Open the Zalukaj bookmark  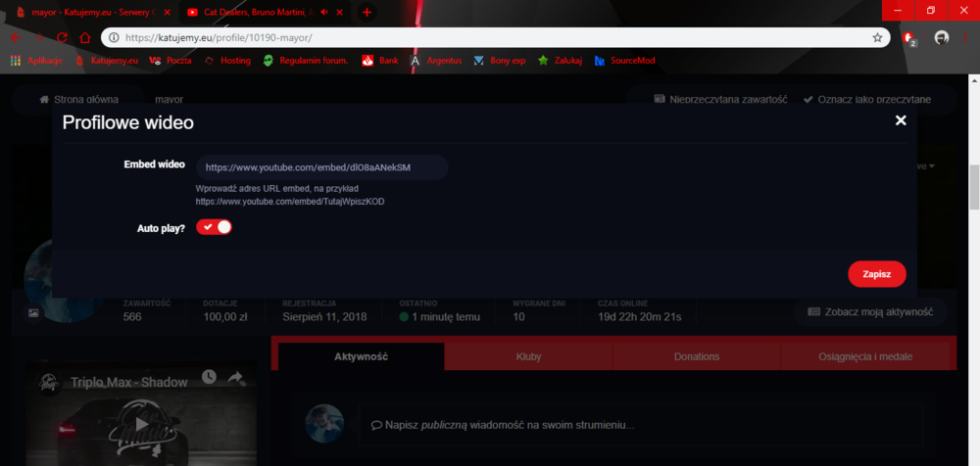click(x=560, y=61)
